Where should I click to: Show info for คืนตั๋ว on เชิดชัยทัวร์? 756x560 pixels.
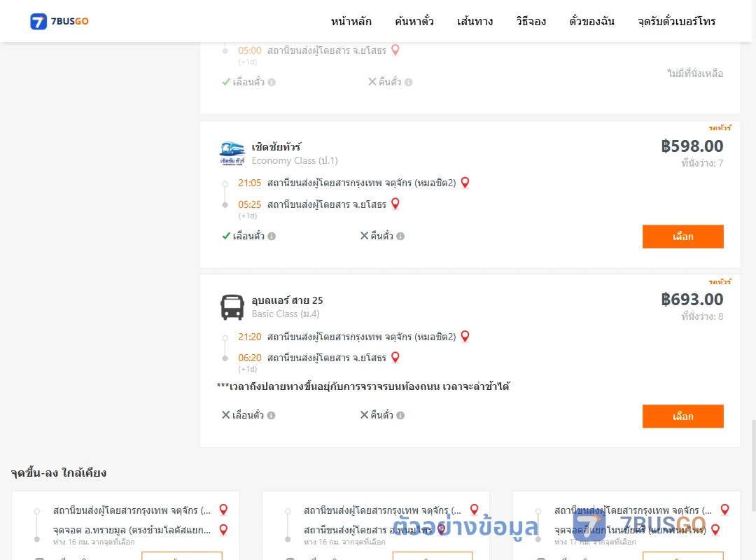tap(400, 237)
